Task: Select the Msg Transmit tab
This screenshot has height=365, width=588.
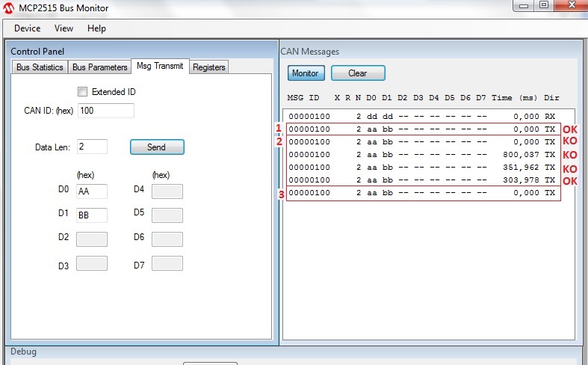Action: [x=160, y=66]
